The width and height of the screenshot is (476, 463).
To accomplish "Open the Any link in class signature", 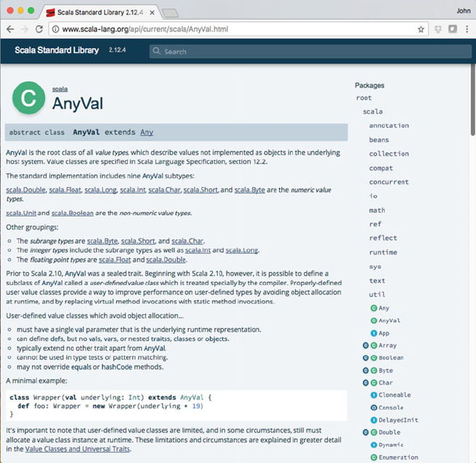I will coord(147,132).
